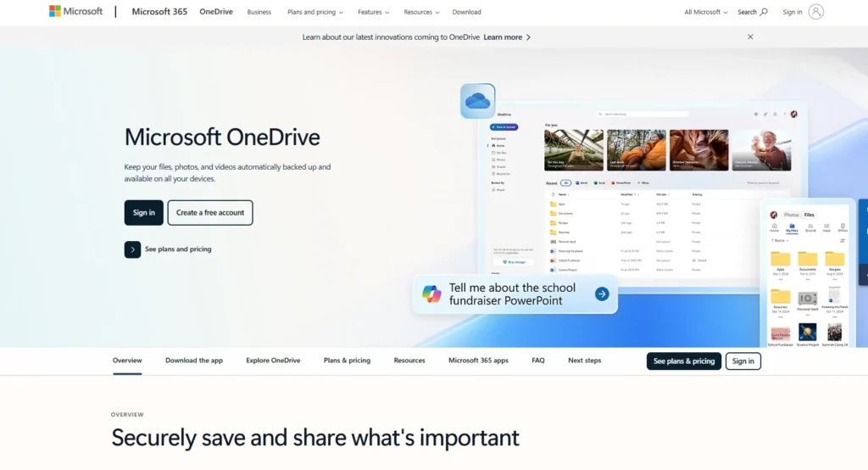Click the Microsoft logo
Image resolution: width=868 pixels, height=470 pixels.
click(75, 12)
